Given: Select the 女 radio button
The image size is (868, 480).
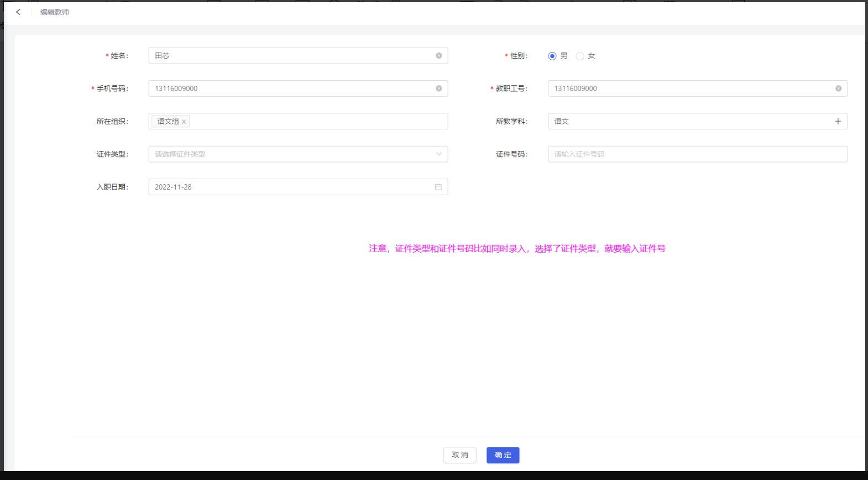Looking at the screenshot, I should [579, 56].
